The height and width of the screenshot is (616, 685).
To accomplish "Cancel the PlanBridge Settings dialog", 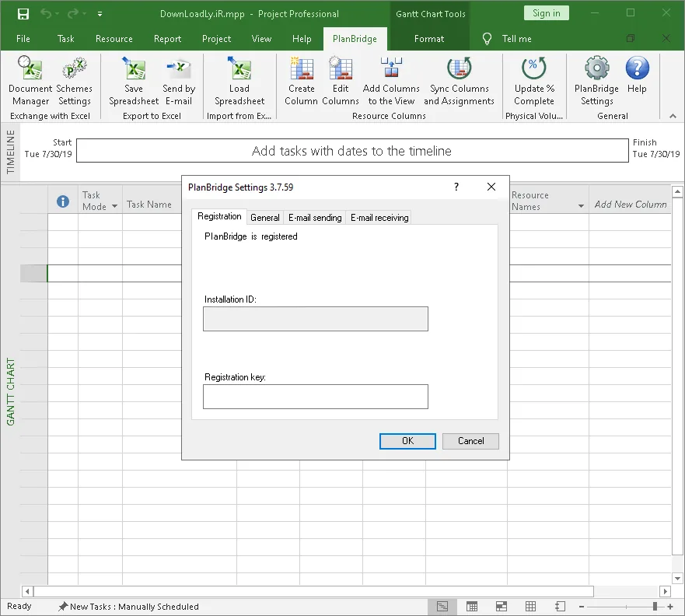I will [x=470, y=441].
